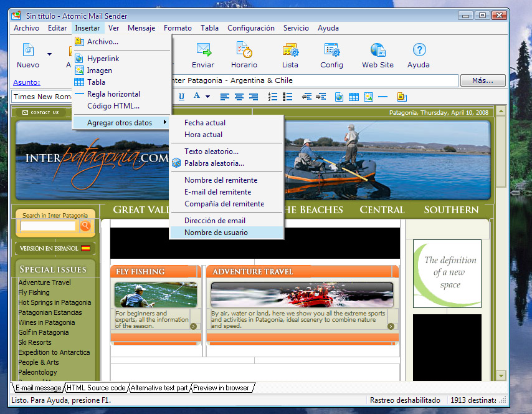The height and width of the screenshot is (414, 532).
Task: Open the Expedition to Antarctica link
Action: (54, 352)
